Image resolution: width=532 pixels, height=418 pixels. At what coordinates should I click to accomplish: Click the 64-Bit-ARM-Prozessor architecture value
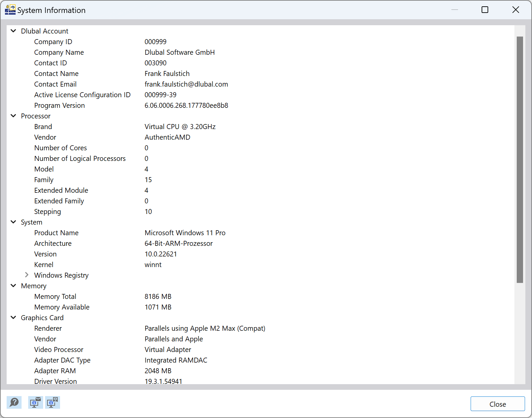(x=178, y=243)
